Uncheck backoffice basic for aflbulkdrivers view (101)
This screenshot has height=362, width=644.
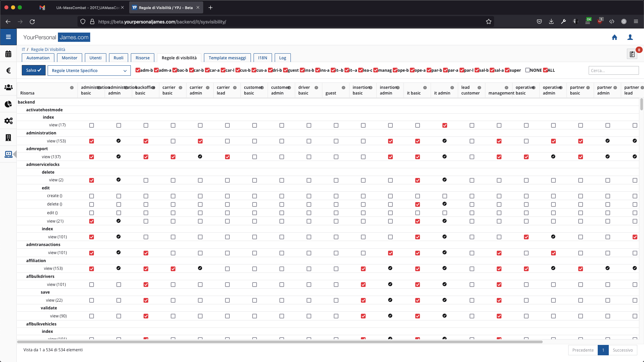[x=146, y=285]
